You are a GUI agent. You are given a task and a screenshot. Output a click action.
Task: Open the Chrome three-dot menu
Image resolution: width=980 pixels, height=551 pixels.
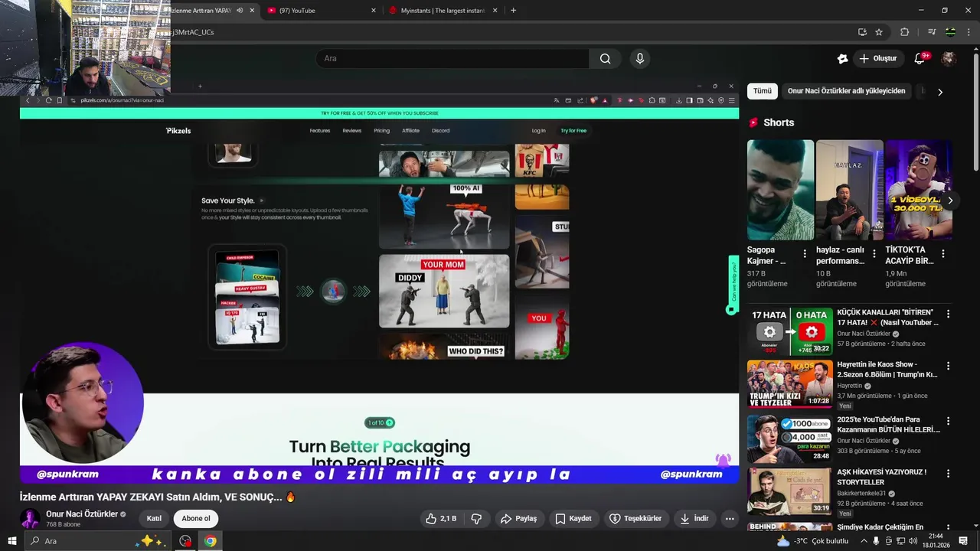tap(968, 32)
